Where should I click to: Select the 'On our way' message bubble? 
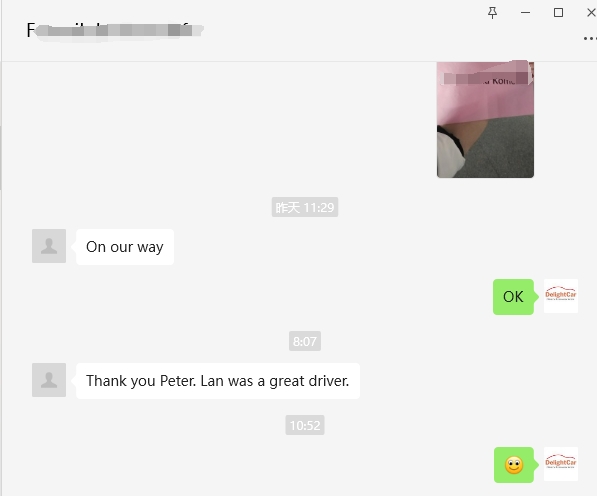[125, 247]
